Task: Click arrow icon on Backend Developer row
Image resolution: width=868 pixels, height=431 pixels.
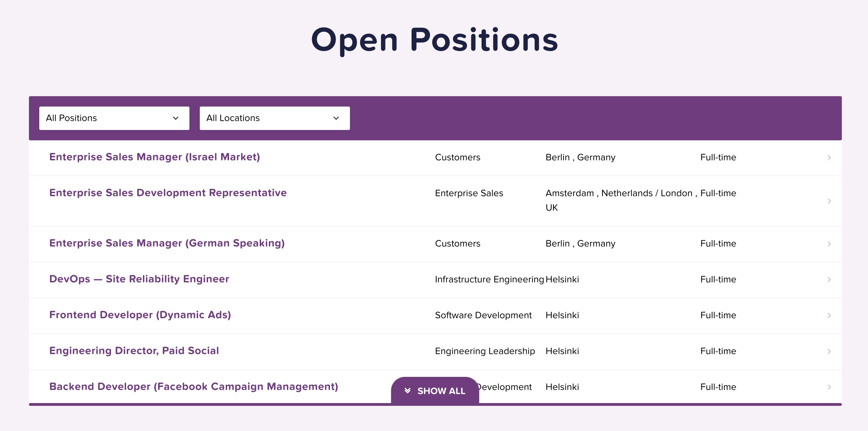Action: point(829,387)
